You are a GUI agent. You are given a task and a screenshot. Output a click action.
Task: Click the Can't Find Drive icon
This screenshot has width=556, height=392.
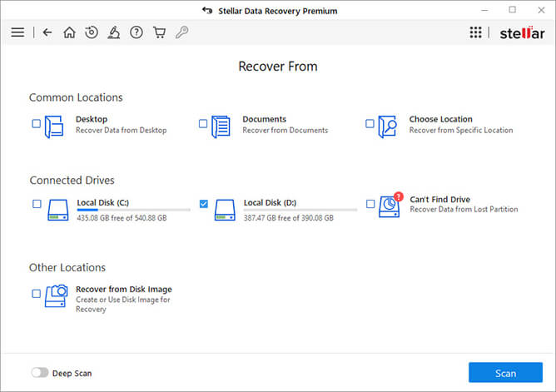(390, 206)
